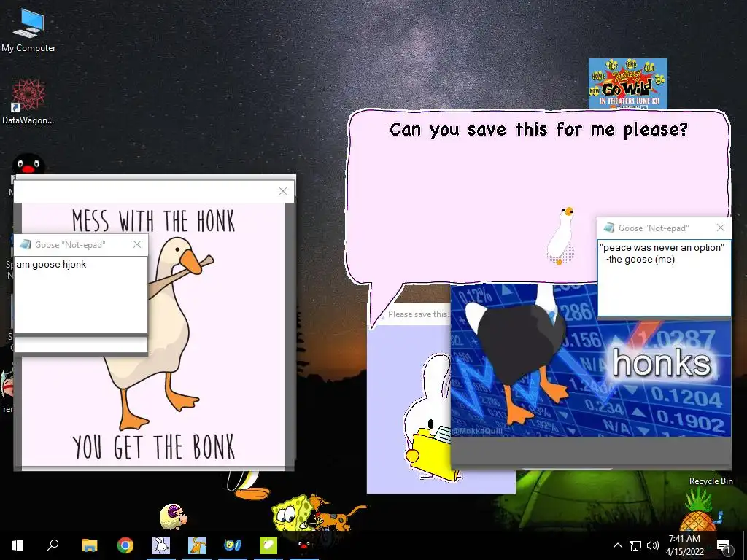Open File Explorer from the taskbar
The width and height of the screenshot is (747, 560).
pyautogui.click(x=89, y=545)
